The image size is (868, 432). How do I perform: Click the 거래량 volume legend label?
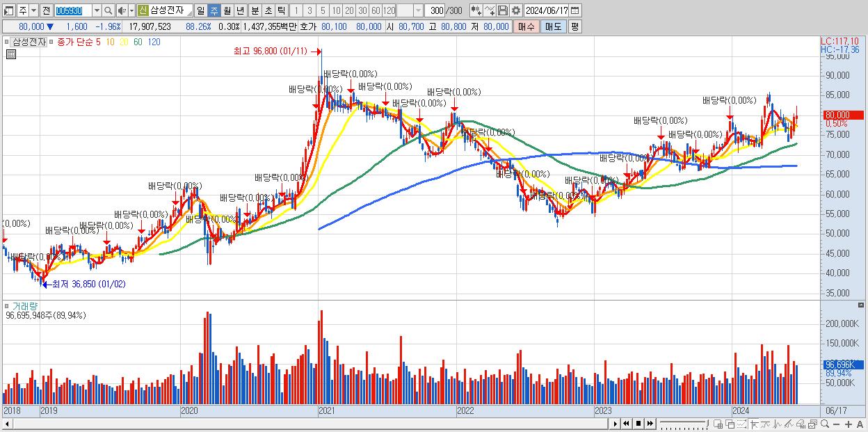point(25,306)
